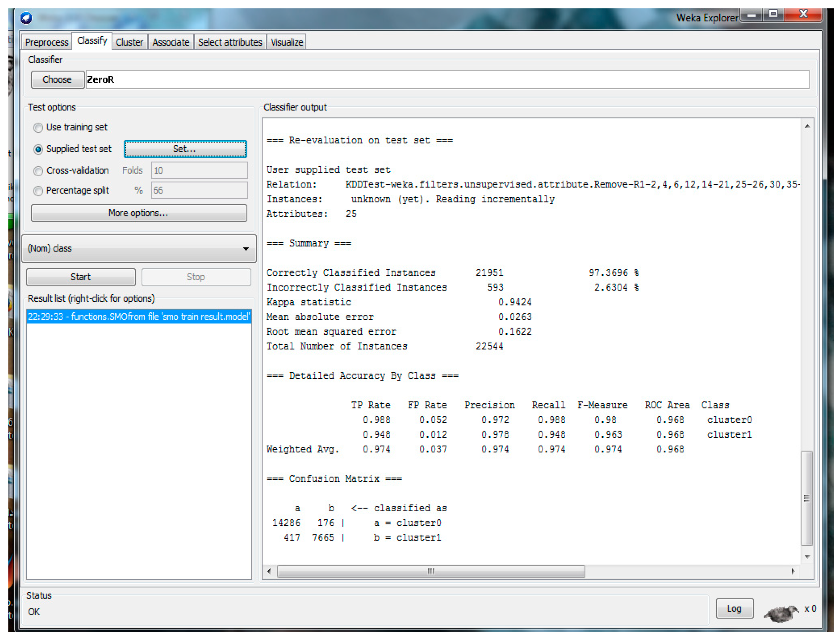Open More options dialog
Screen dimensions: 840x638
click(x=139, y=213)
